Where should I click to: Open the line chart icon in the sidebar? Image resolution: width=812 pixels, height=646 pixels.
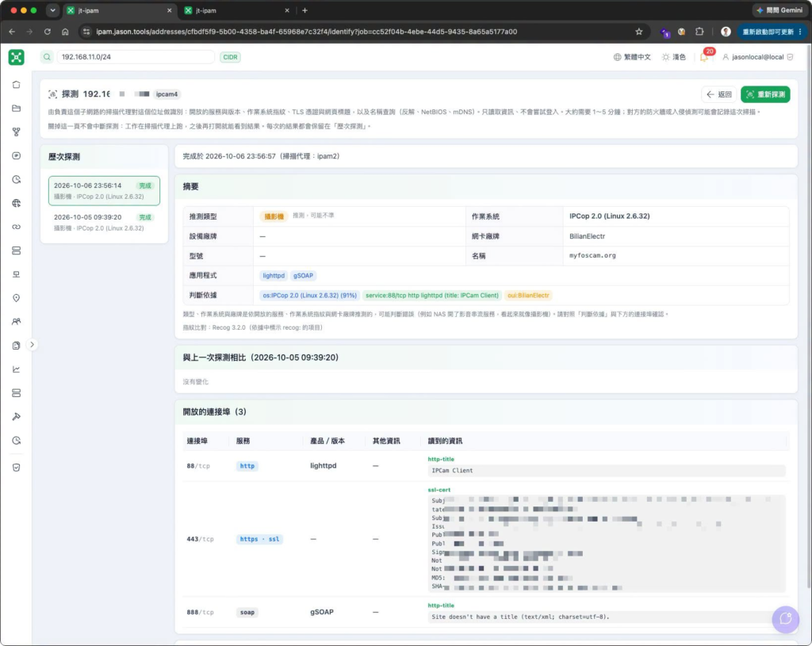pyautogui.click(x=17, y=369)
